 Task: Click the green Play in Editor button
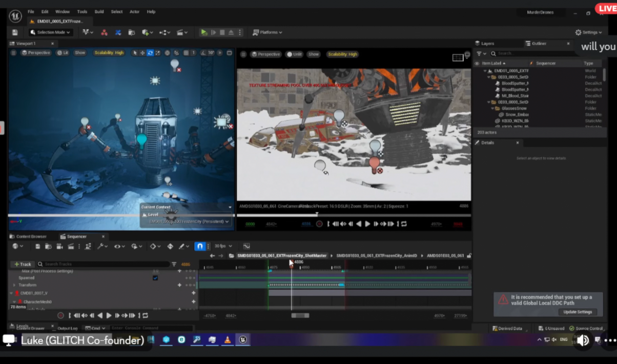[x=204, y=32]
